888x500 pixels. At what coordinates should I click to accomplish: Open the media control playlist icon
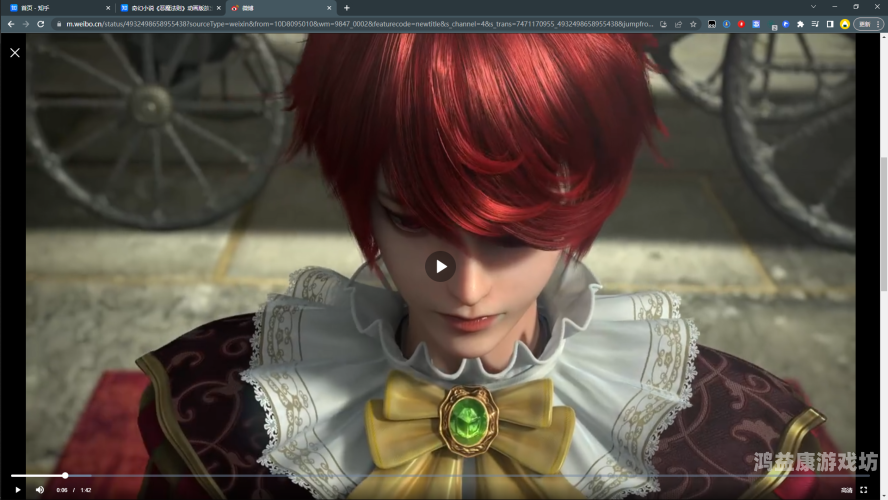(815, 24)
